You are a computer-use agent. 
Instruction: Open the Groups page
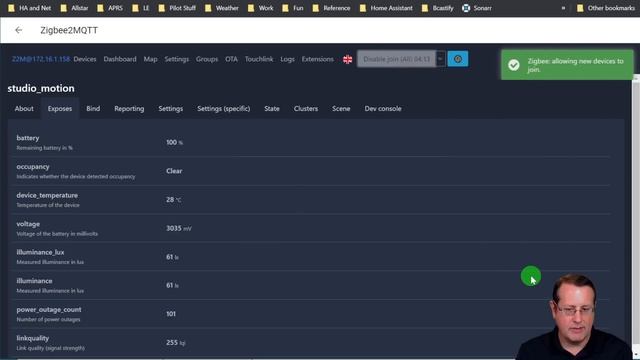click(x=207, y=59)
